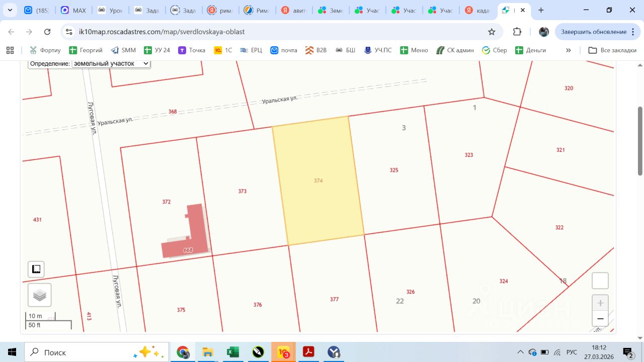644x362 pixels.
Task: Switch to the mail tab labeled (185)
Action: (x=38, y=10)
